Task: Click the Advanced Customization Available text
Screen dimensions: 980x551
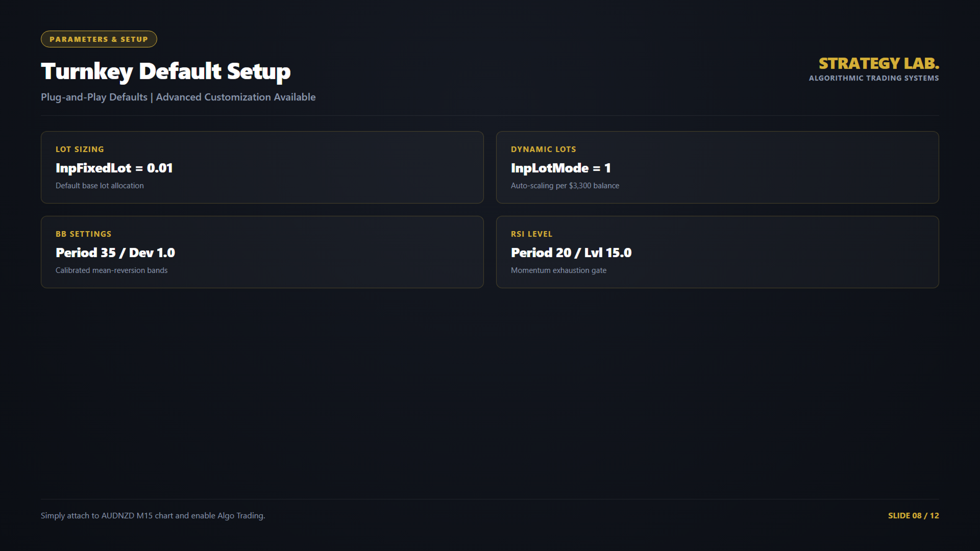Action: (x=236, y=97)
